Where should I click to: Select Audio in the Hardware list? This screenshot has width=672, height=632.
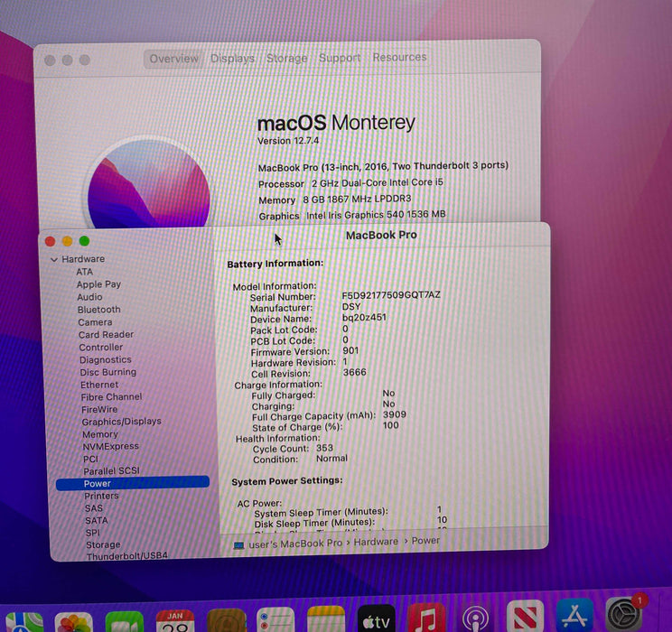point(89,297)
